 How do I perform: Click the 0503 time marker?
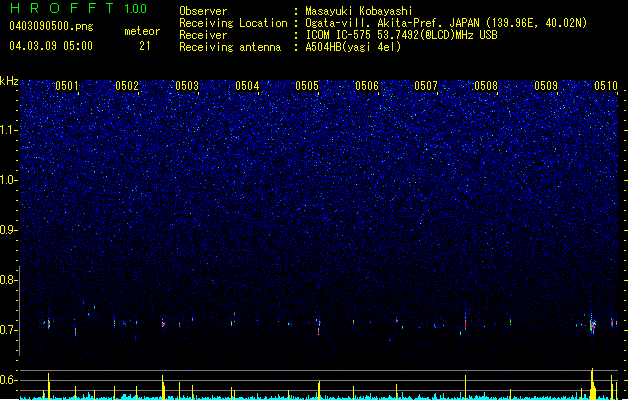tap(187, 85)
